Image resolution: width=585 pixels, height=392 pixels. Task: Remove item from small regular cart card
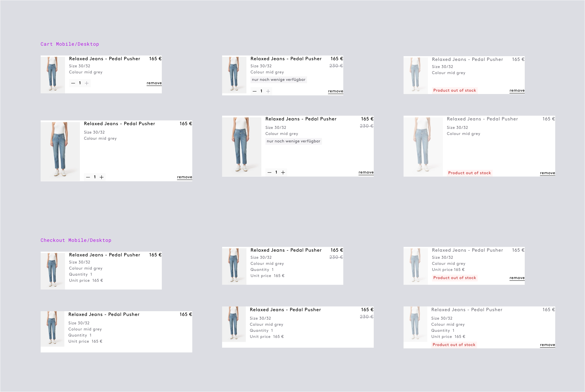[154, 83]
